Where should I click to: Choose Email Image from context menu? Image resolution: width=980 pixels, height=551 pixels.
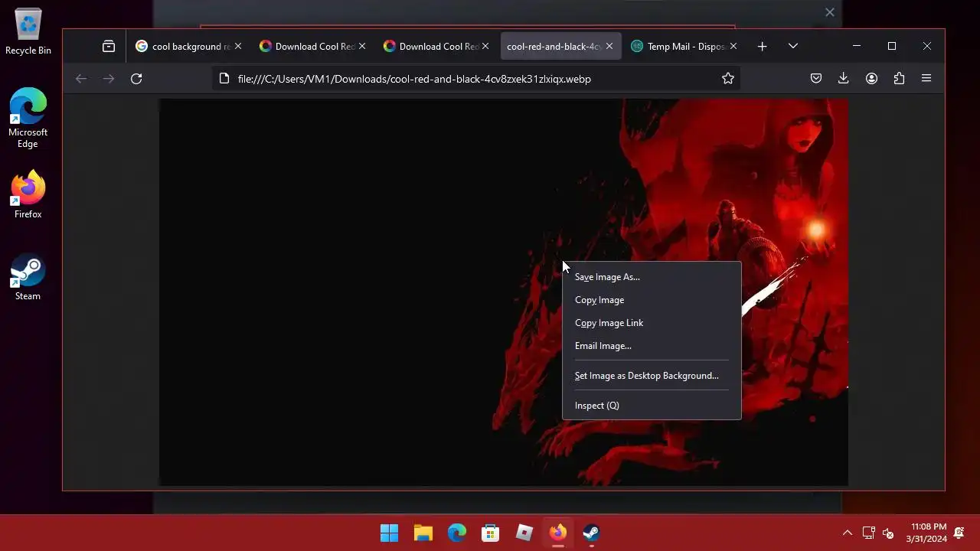tap(652, 346)
